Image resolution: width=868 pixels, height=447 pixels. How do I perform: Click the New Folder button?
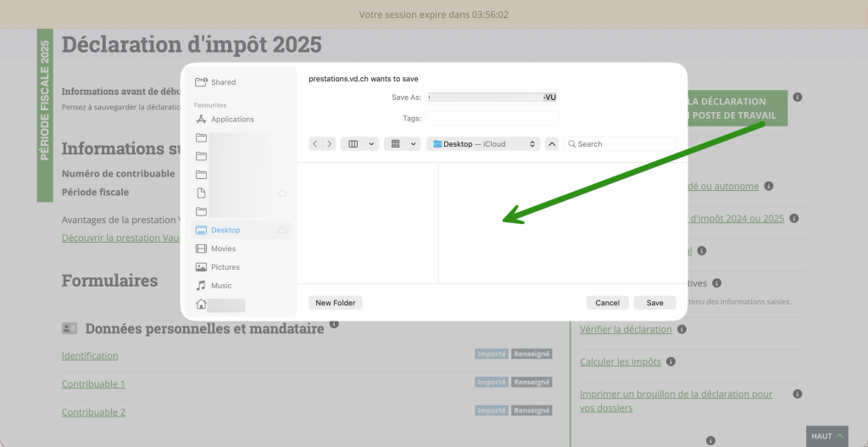point(335,303)
